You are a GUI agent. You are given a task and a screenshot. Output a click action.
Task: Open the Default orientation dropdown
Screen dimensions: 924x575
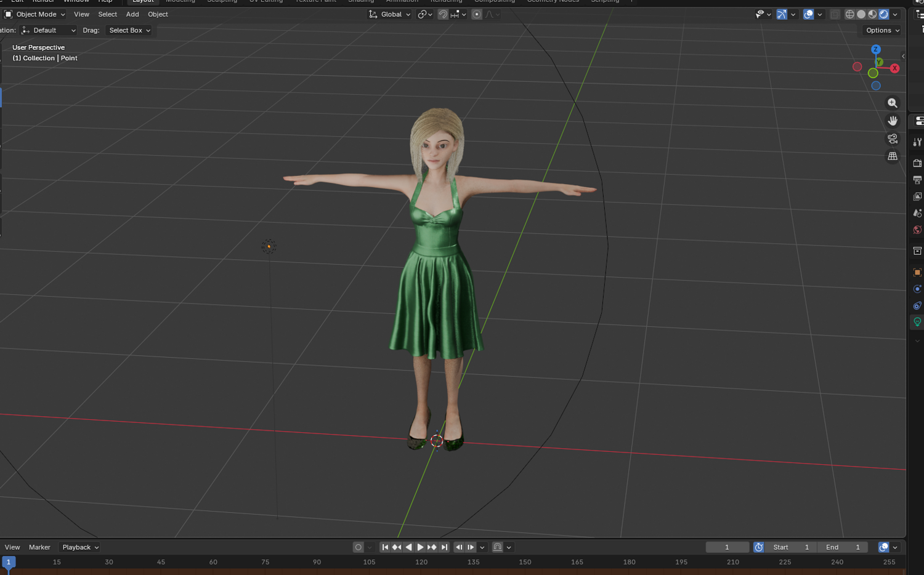(49, 30)
